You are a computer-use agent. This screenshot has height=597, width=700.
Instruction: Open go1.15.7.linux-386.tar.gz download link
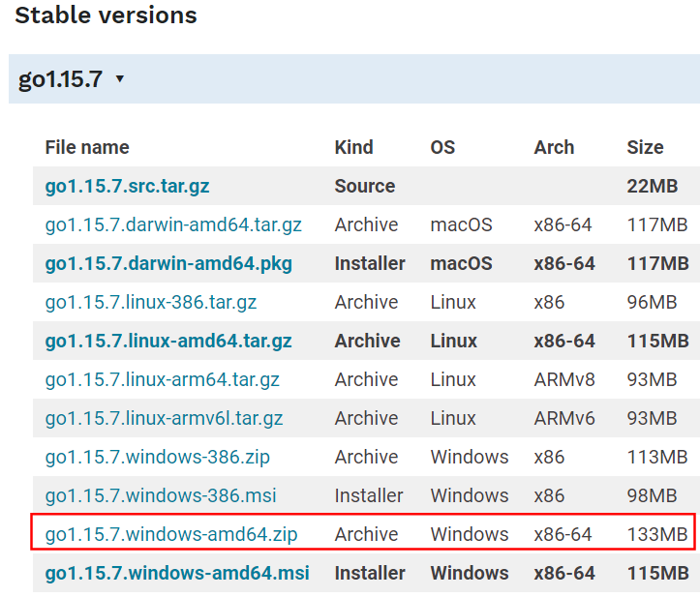pyautogui.click(x=151, y=302)
